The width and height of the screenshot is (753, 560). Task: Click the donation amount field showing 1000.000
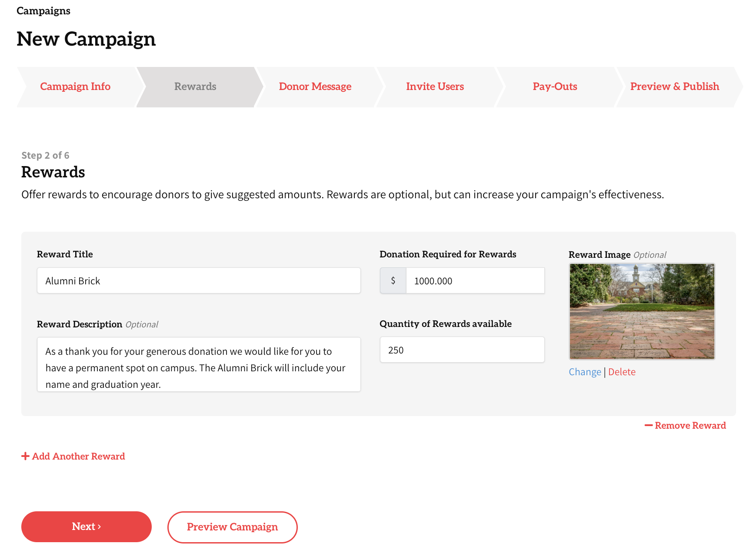click(x=475, y=280)
